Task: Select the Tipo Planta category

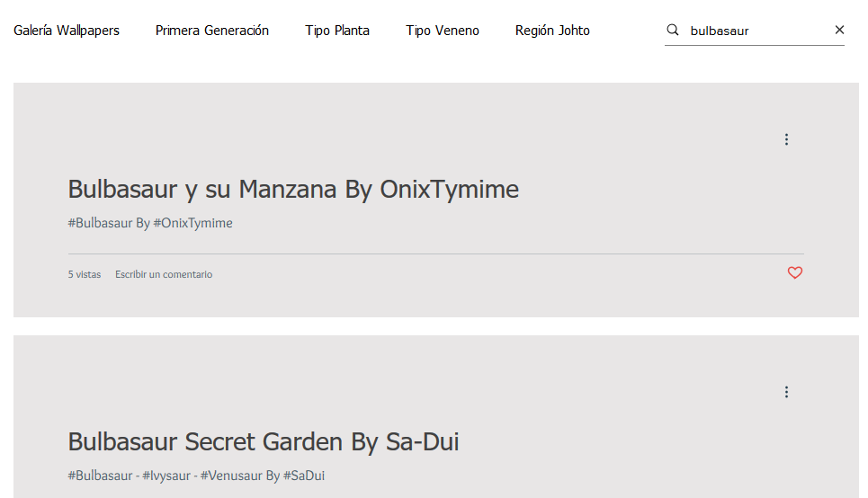Action: tap(337, 31)
